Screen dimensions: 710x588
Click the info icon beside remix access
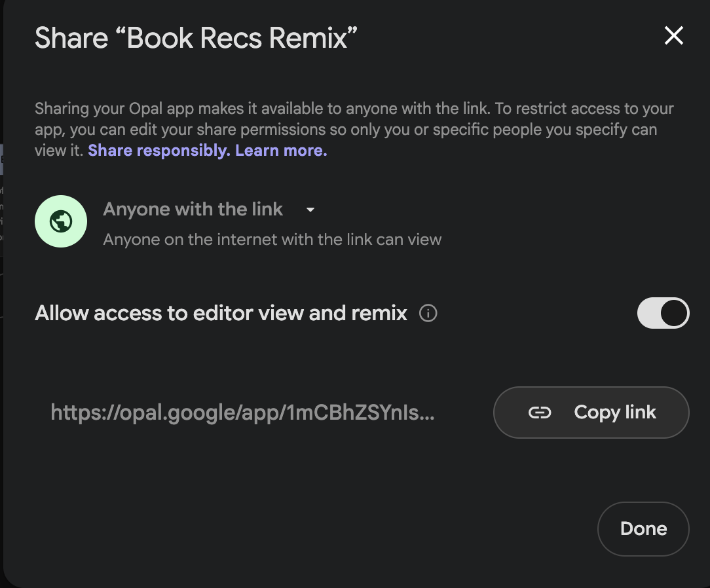[x=428, y=314]
